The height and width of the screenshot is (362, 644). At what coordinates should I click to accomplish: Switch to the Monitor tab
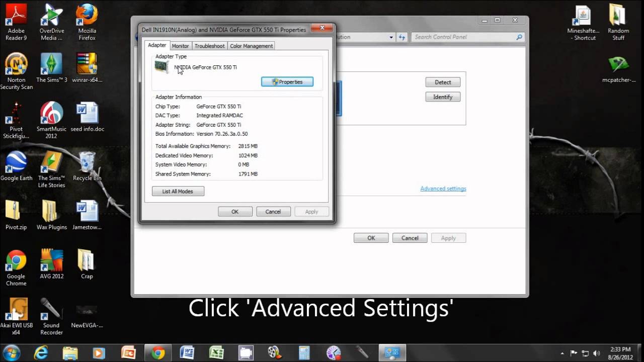(180, 46)
